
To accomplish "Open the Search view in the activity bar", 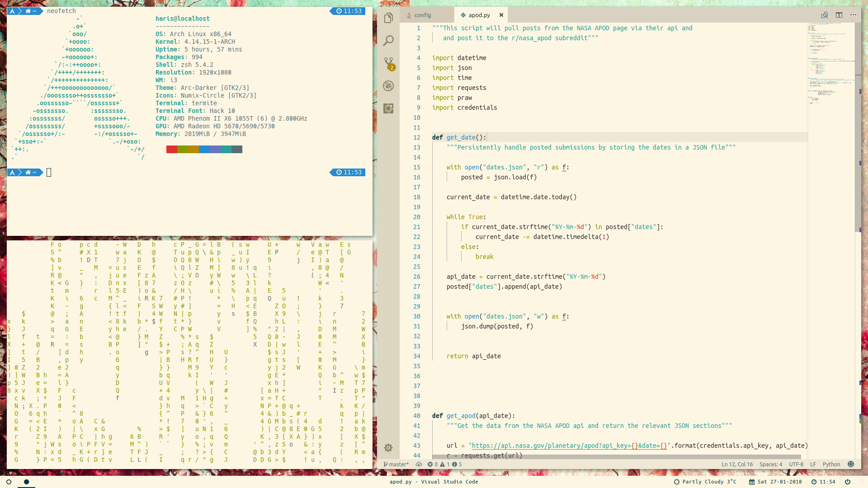I will pos(388,41).
